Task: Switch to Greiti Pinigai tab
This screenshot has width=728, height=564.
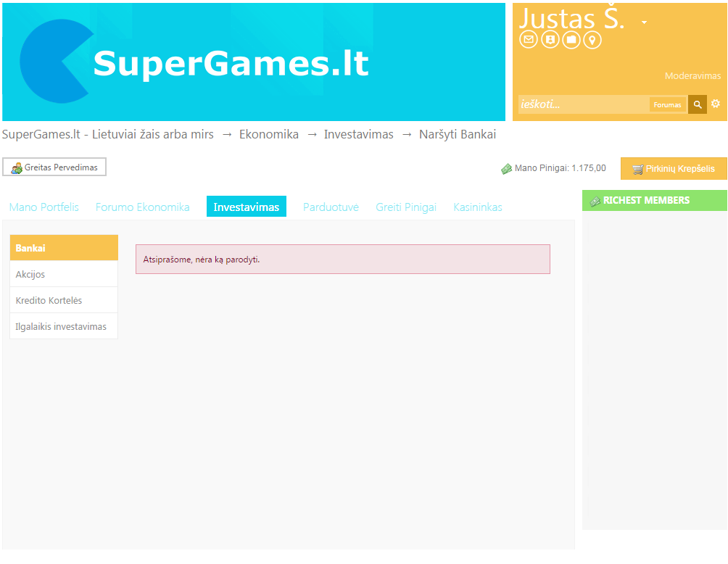Action: click(x=406, y=207)
